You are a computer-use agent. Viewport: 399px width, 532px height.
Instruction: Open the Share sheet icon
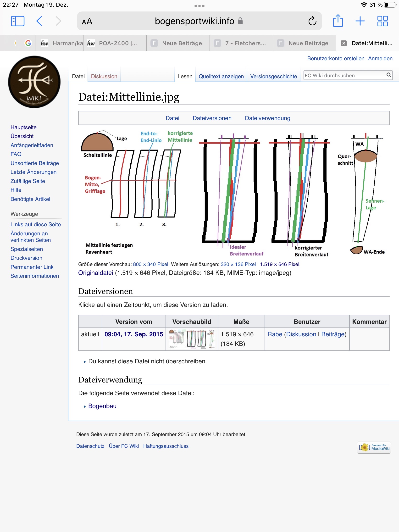click(338, 21)
